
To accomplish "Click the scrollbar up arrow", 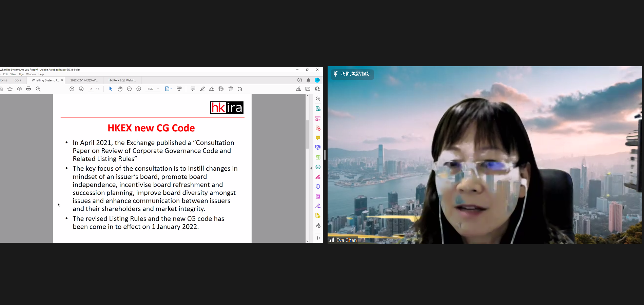I will click(307, 96).
